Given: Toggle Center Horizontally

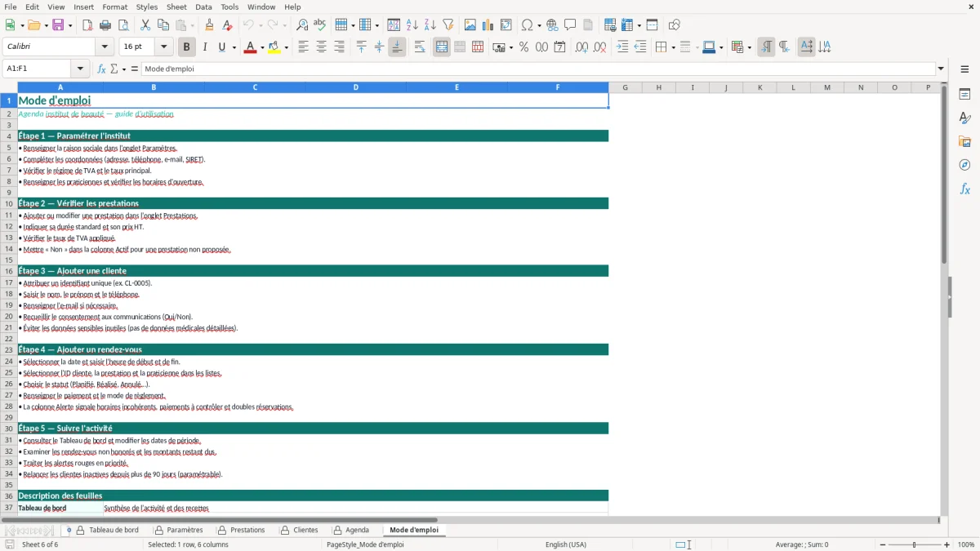Looking at the screenshot, I should click(x=321, y=47).
